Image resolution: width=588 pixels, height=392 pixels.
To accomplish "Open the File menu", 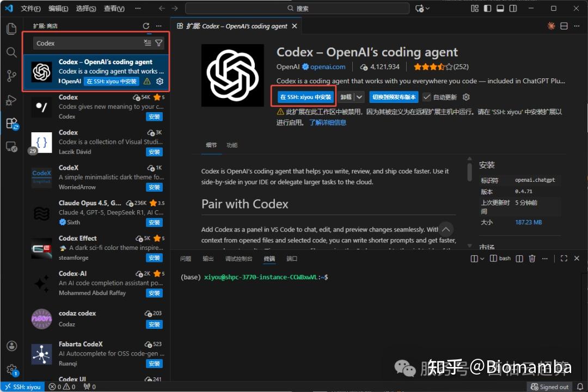I will pyautogui.click(x=30, y=8).
